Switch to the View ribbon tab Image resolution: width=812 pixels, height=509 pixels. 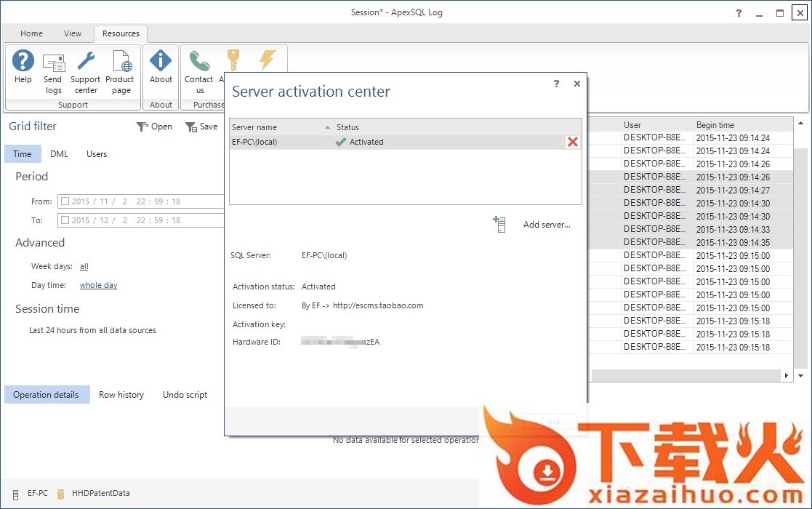73,33
